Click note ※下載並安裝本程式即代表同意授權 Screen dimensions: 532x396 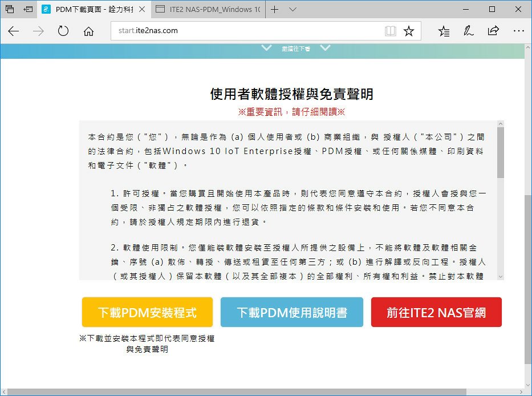[x=147, y=338]
